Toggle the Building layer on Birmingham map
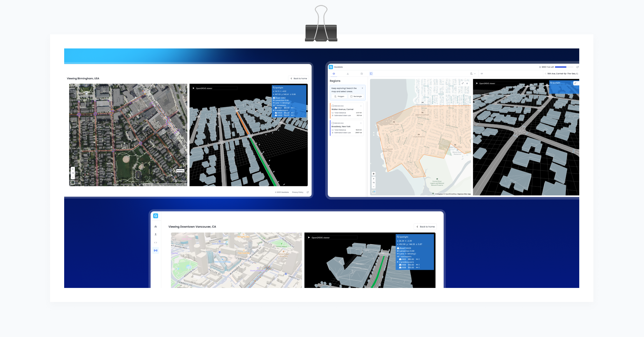 click(x=180, y=171)
